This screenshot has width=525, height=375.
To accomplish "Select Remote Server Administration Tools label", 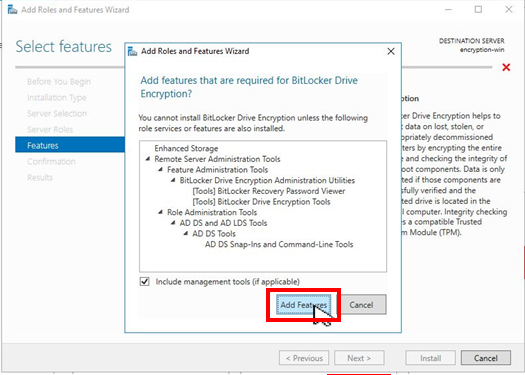I will (217, 159).
